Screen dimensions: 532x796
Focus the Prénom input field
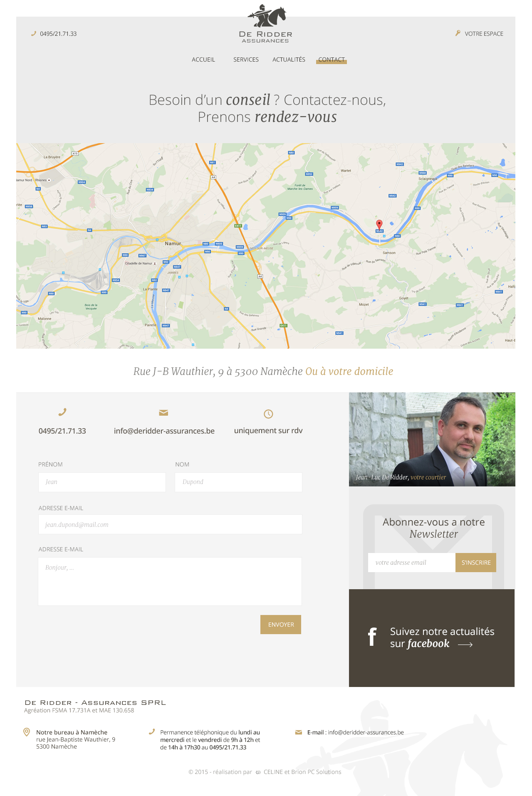102,482
